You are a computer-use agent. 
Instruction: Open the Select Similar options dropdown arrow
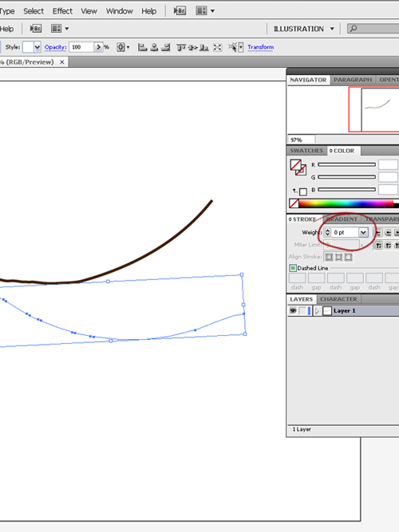click(241, 47)
